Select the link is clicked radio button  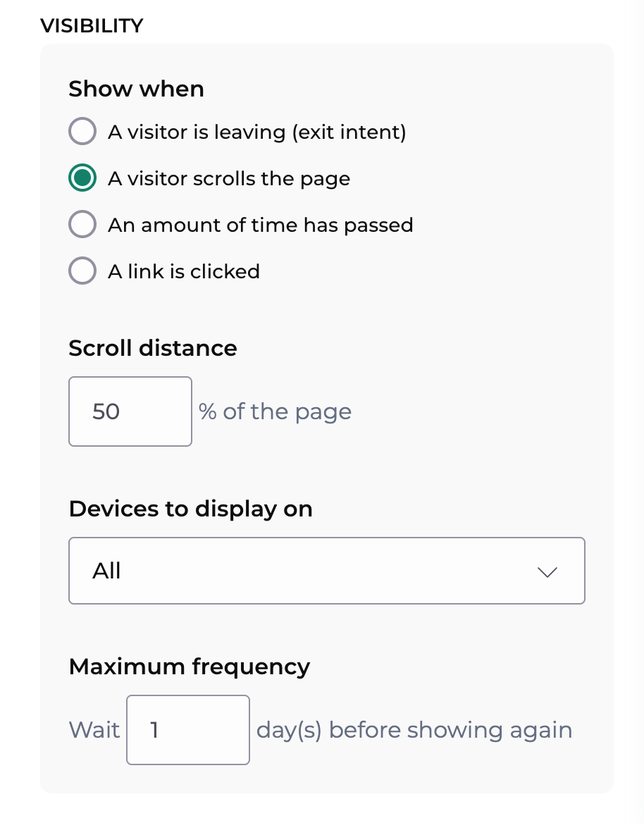click(82, 271)
